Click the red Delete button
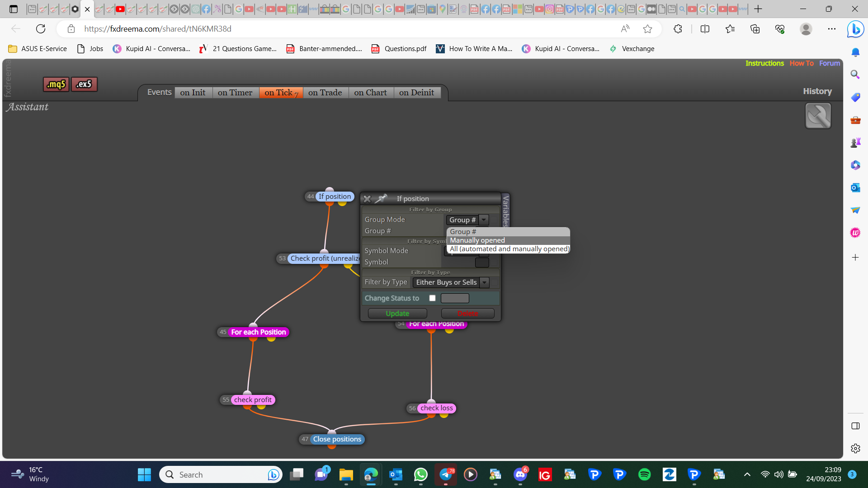 [467, 314]
